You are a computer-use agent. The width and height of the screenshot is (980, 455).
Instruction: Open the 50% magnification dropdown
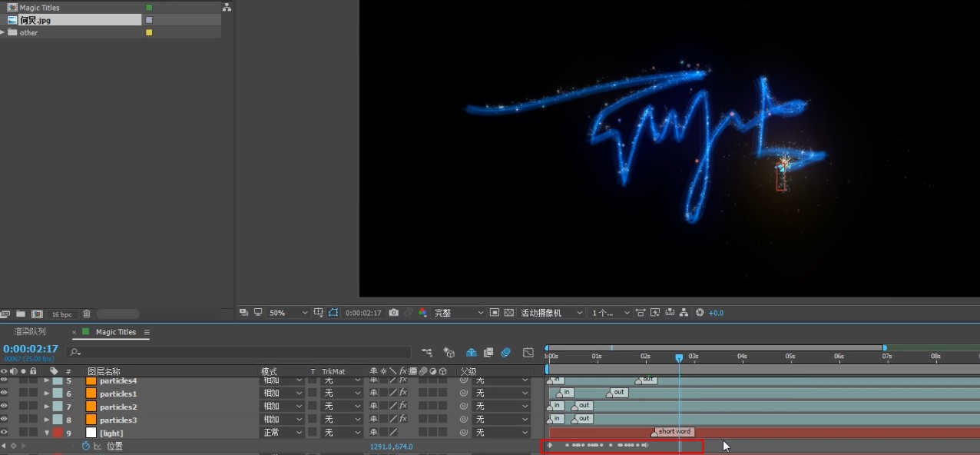tap(287, 313)
